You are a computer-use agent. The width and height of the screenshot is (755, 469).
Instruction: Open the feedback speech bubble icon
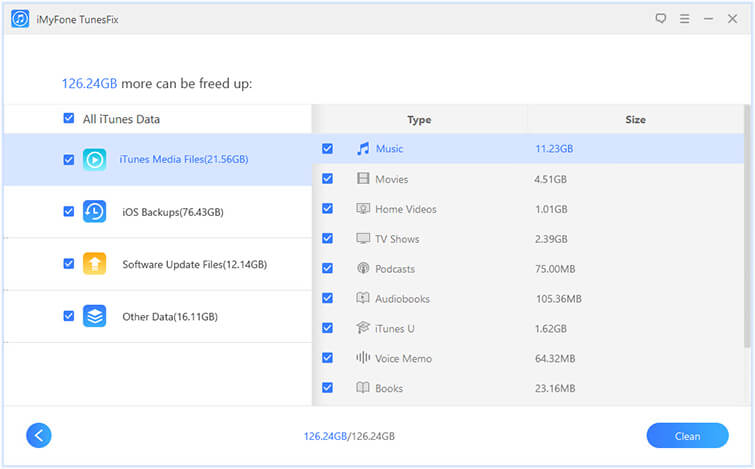coord(661,18)
